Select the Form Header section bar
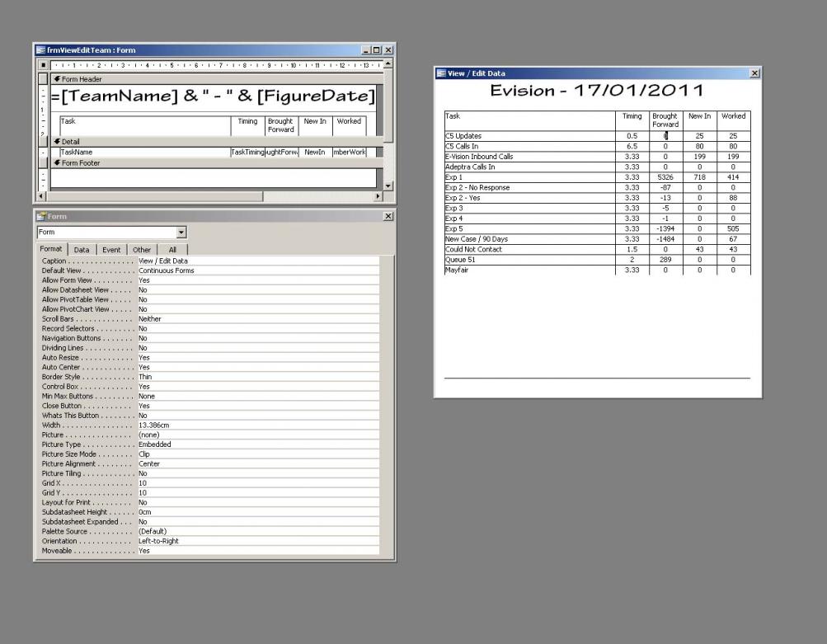This screenshot has width=827, height=644. [217, 79]
